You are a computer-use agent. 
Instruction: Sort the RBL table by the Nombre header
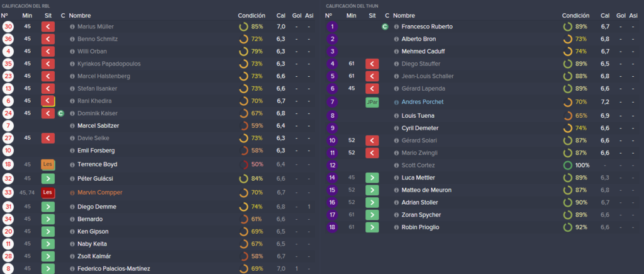click(x=80, y=16)
